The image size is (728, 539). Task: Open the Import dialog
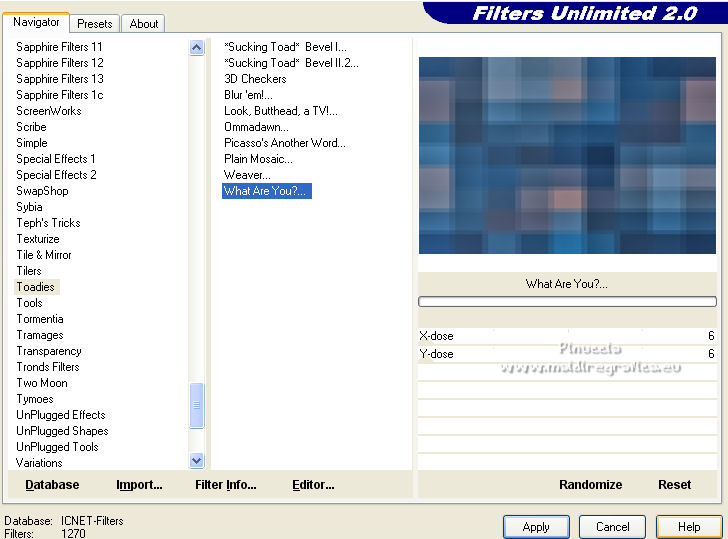[139, 485]
